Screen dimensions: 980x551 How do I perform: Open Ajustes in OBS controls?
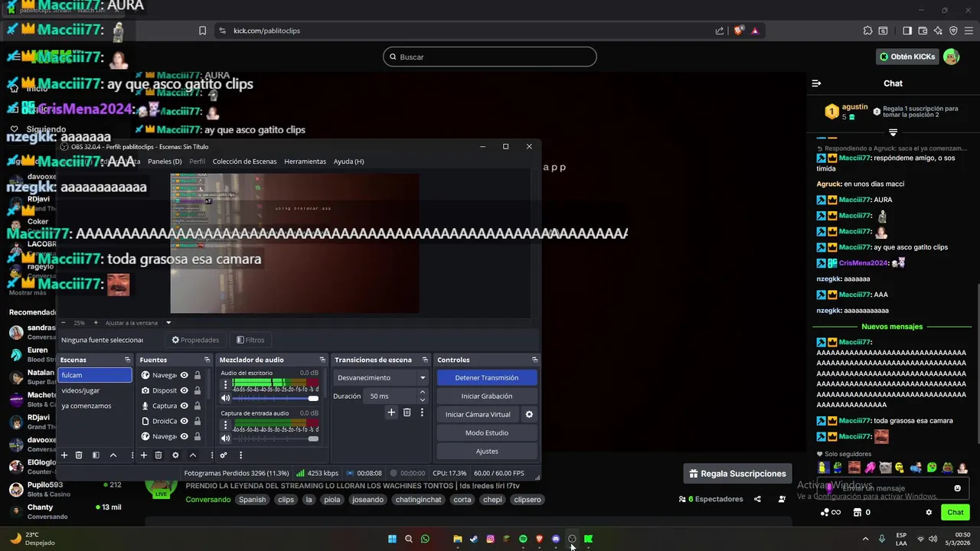487,451
